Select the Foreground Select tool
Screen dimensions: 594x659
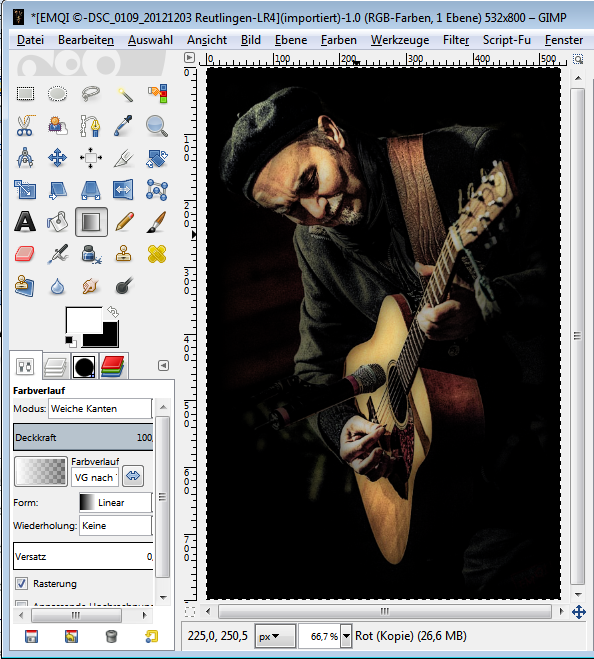(58, 126)
